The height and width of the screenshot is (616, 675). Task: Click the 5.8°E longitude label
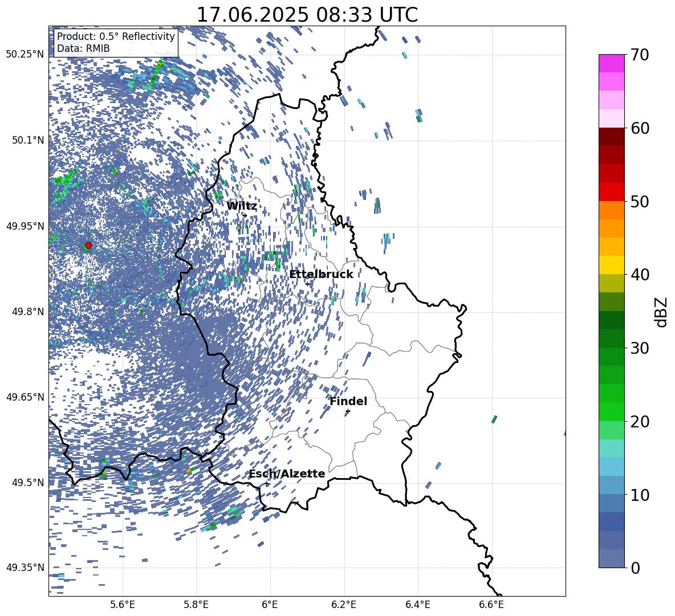196,605
